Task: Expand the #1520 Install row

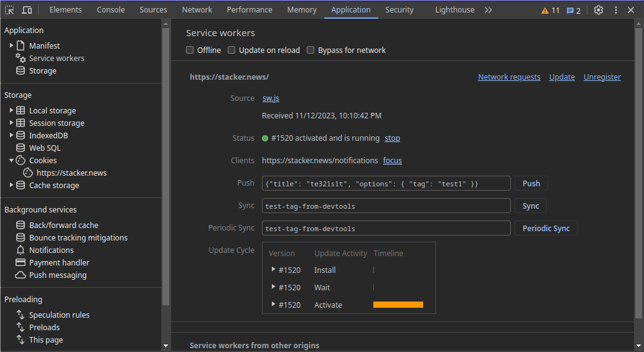Action: [x=274, y=270]
